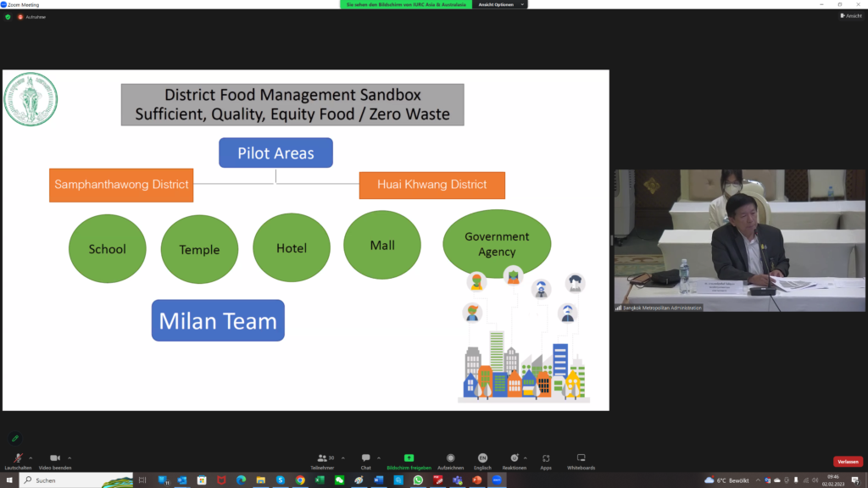868x488 pixels.
Task: Open the Teilnehmer participants panel
Action: [x=322, y=458]
